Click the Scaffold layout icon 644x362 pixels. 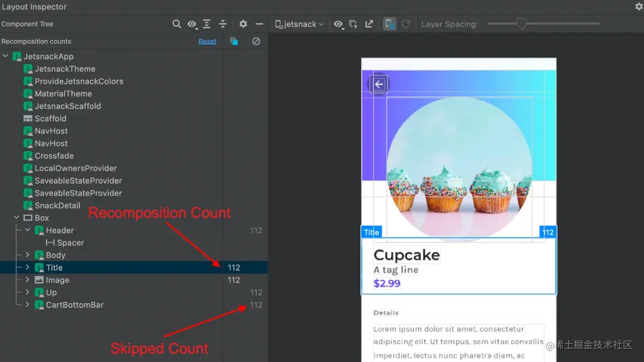pyautogui.click(x=28, y=118)
